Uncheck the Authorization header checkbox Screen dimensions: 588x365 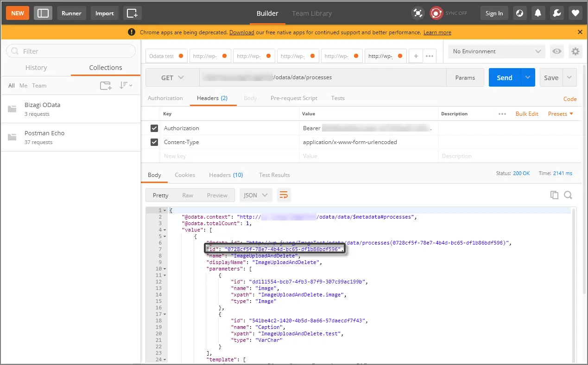(154, 128)
